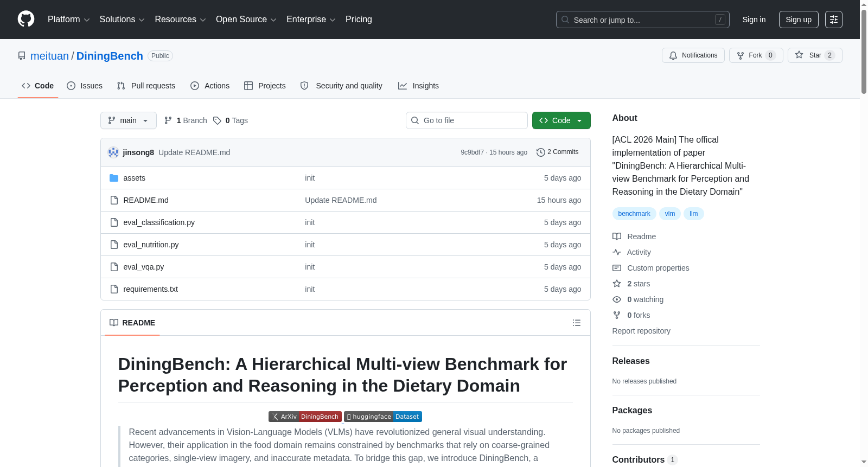Click the pulse icon beside Activity

[617, 252]
